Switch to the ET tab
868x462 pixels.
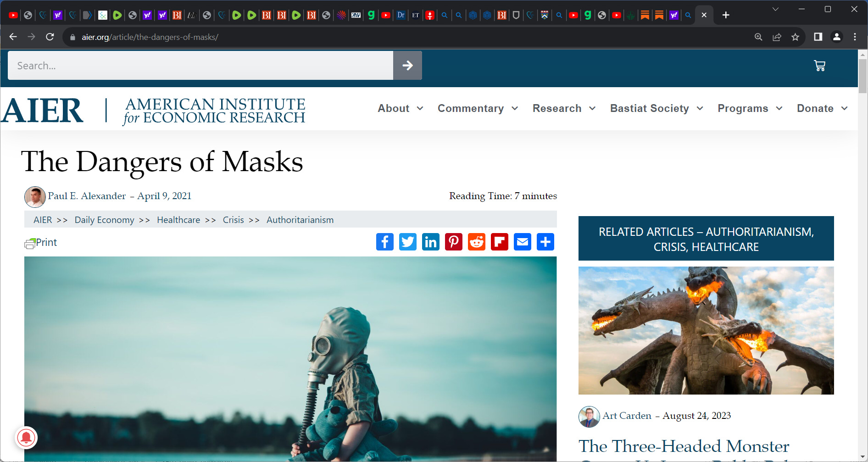(415, 15)
